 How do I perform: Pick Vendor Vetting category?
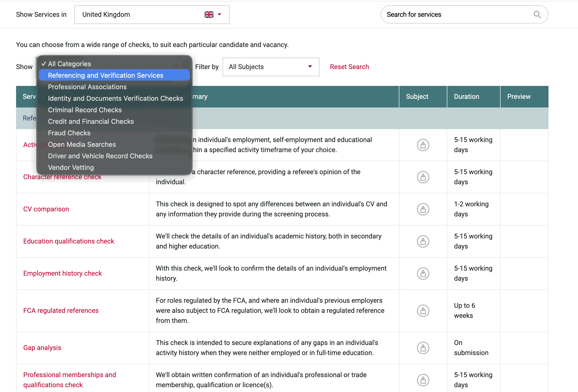114,167
